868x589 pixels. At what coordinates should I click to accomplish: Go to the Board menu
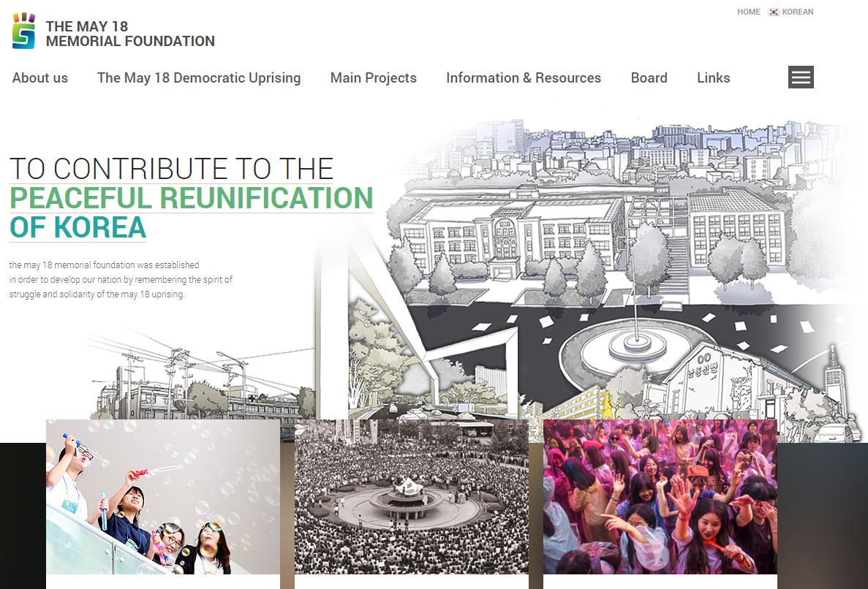pos(649,78)
